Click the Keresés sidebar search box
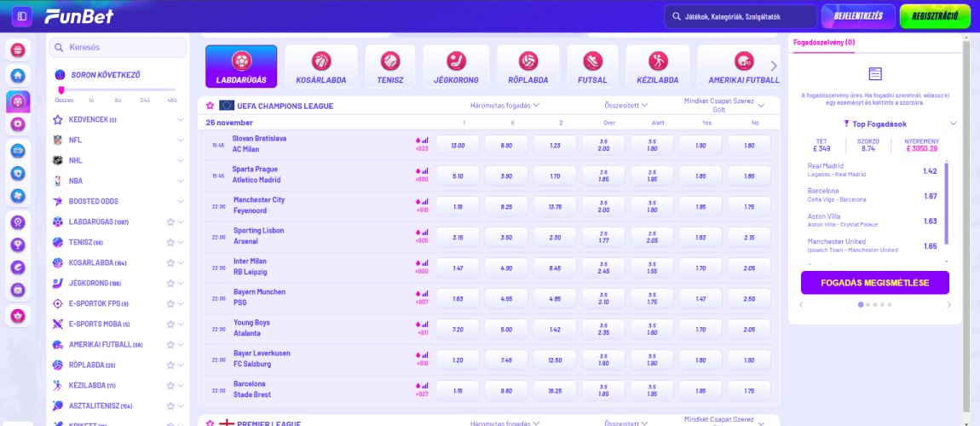Viewport: 980px width, 426px height. [118, 48]
